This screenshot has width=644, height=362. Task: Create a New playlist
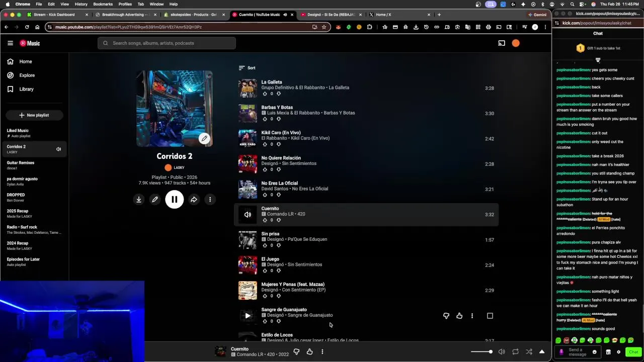pyautogui.click(x=34, y=115)
